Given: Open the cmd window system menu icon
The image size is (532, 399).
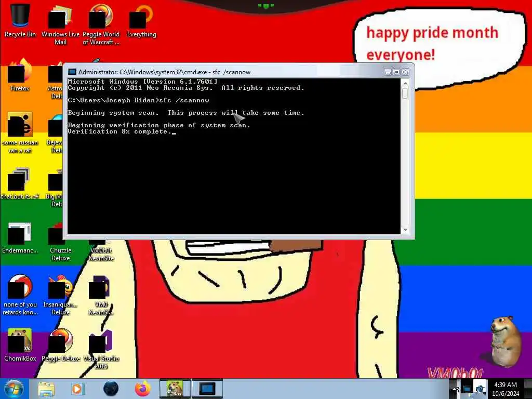Looking at the screenshot, I should (x=72, y=72).
